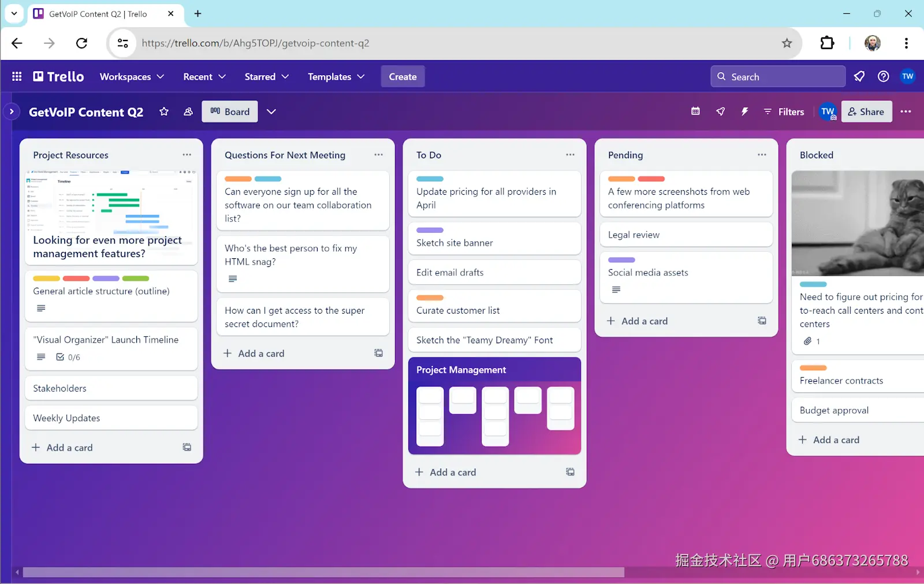
Task: Open a new browser tab
Action: point(198,13)
